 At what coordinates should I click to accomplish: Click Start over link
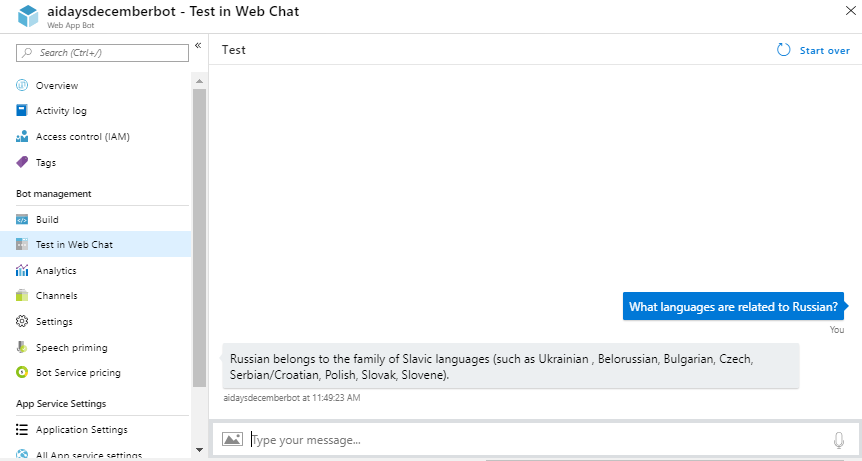point(824,51)
